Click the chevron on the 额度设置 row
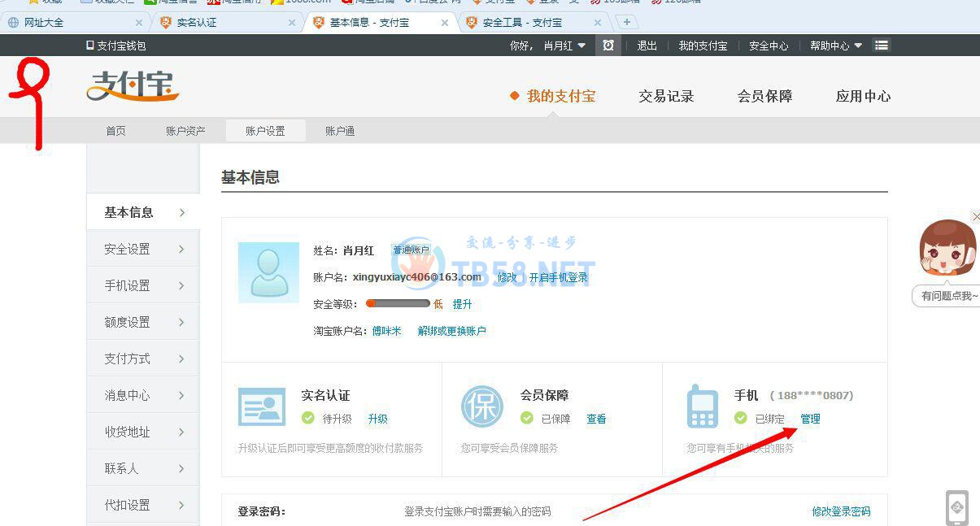The width and height of the screenshot is (980, 526). pos(182,322)
